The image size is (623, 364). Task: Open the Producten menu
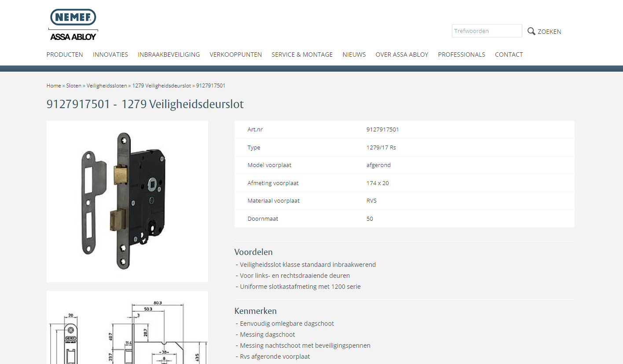point(65,55)
